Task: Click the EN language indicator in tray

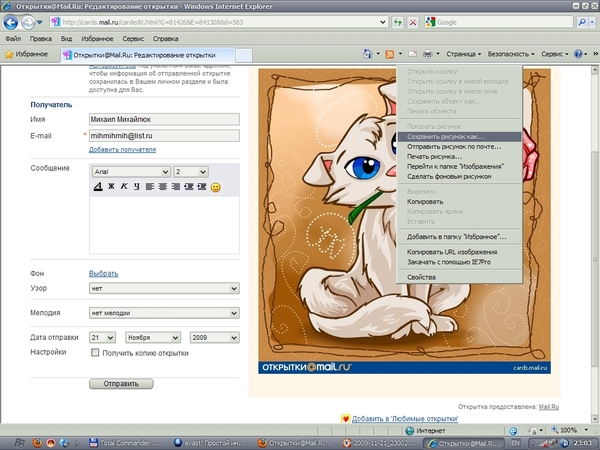Action: (x=515, y=443)
